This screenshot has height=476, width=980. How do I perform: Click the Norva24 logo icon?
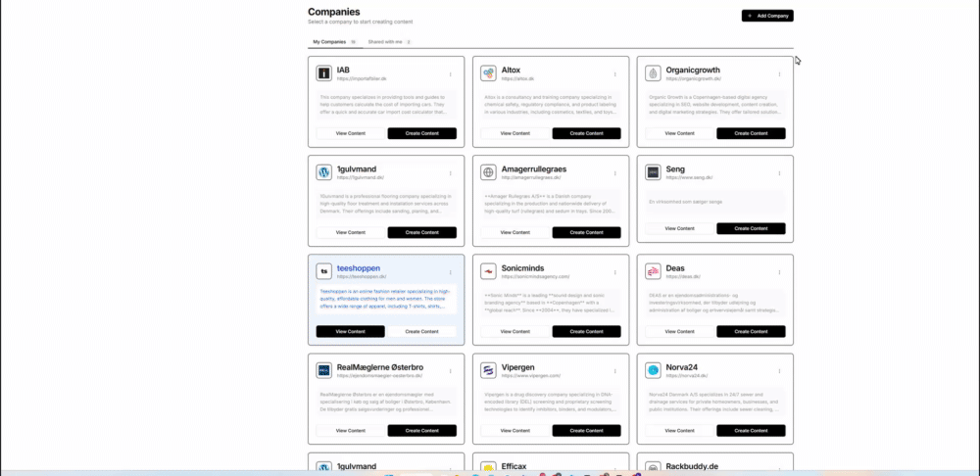click(653, 370)
